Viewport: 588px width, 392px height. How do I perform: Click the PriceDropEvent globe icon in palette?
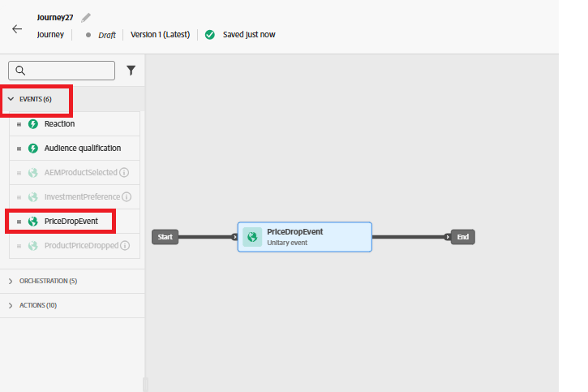coord(33,222)
